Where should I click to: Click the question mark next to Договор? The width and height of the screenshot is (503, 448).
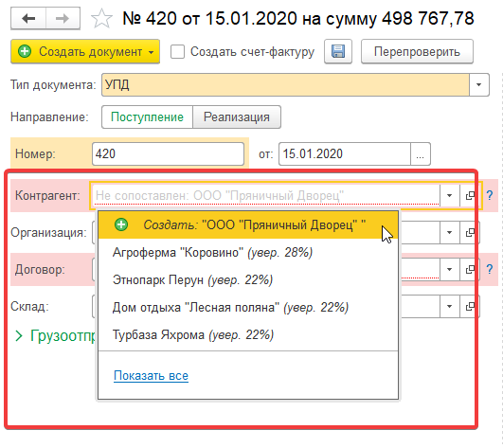point(490,269)
